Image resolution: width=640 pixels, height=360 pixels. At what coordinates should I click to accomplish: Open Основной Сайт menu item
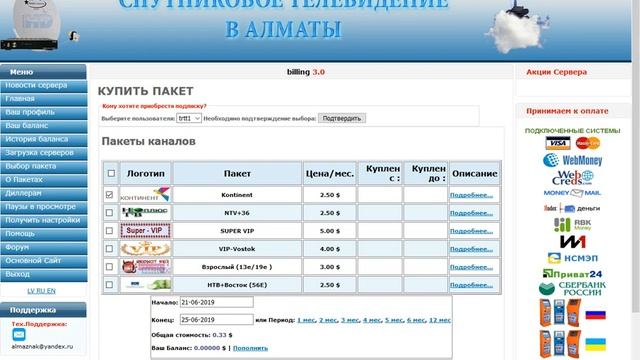tap(43, 260)
